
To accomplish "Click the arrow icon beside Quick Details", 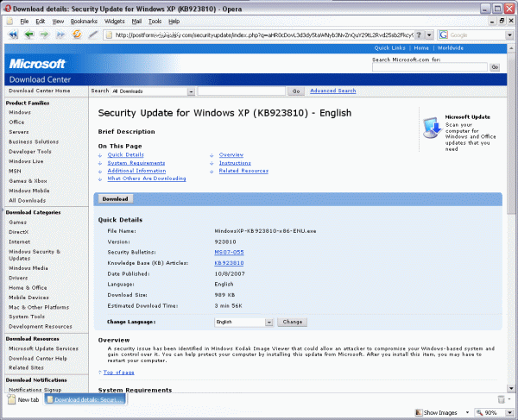I will click(100, 155).
